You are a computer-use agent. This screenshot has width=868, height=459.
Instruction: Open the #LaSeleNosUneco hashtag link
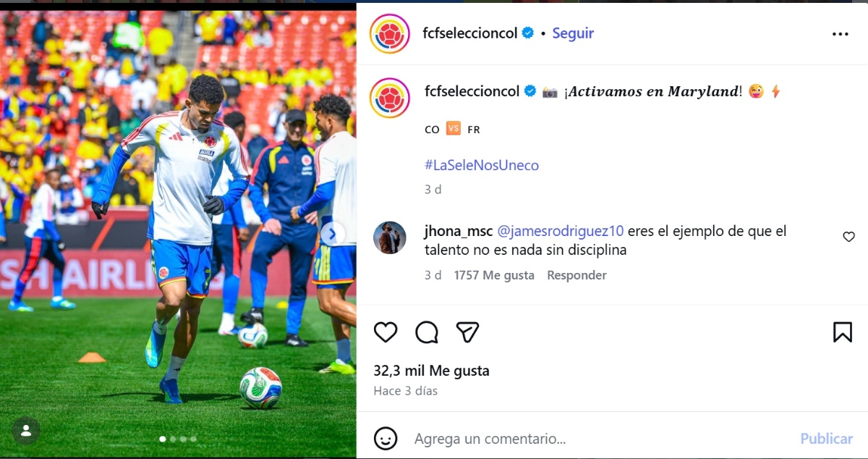pyautogui.click(x=482, y=165)
